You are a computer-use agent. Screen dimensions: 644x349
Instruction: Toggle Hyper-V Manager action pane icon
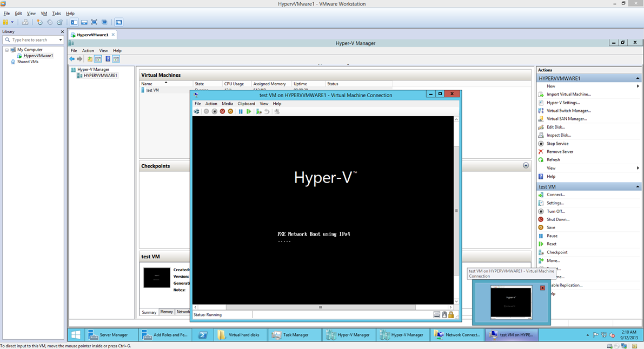tap(116, 59)
